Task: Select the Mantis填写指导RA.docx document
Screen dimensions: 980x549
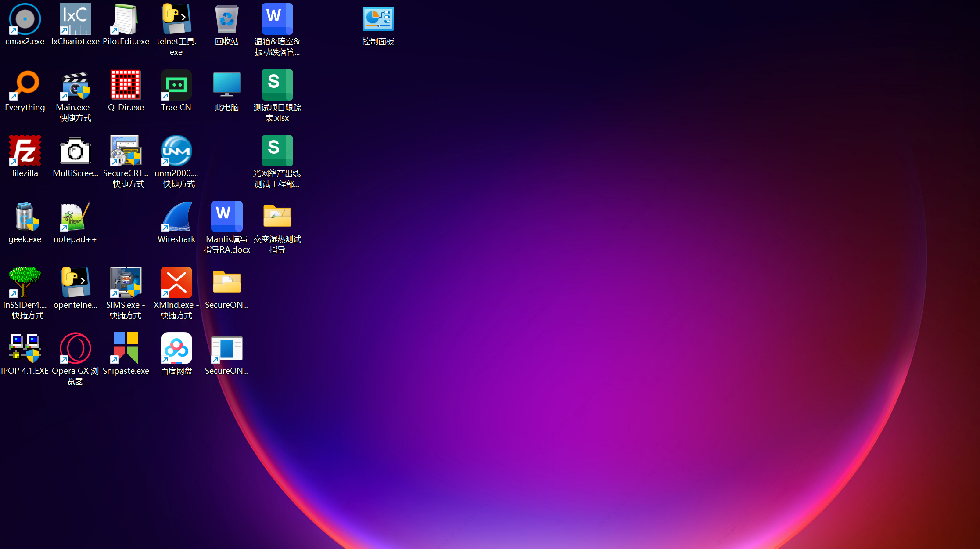Action: [227, 228]
